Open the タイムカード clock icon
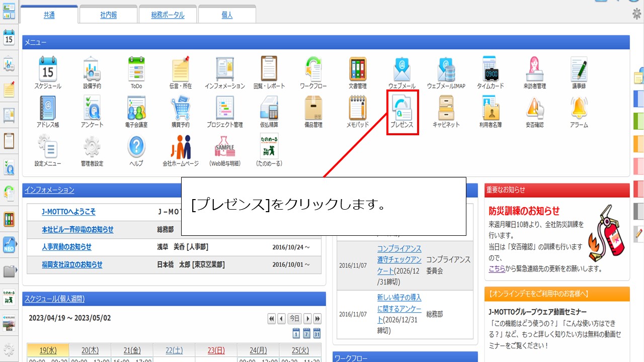The width and height of the screenshot is (644, 362). pos(490,69)
